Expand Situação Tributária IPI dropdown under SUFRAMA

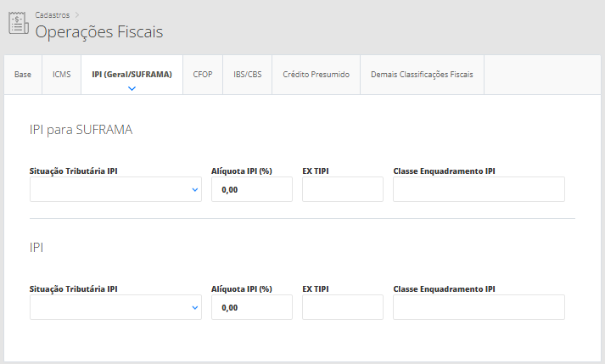pyautogui.click(x=115, y=190)
